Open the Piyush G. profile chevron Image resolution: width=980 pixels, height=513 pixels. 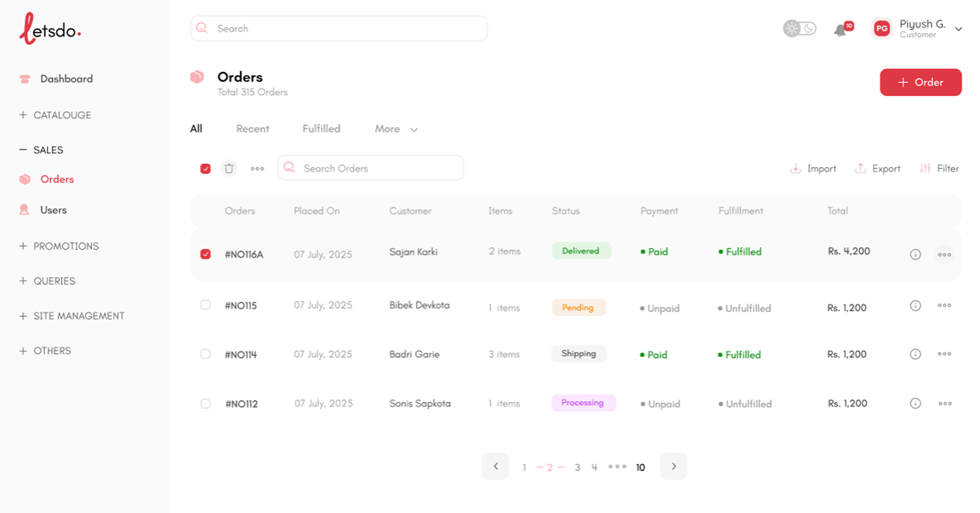tap(958, 29)
